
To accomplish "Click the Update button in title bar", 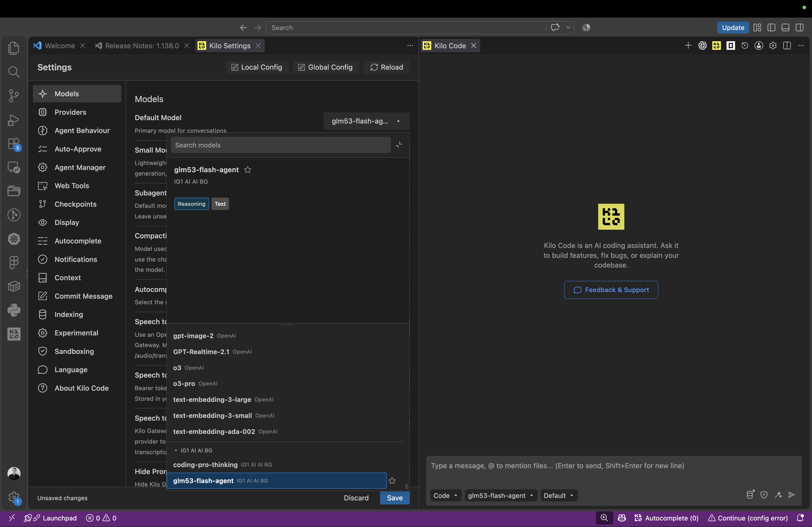I will [x=733, y=27].
